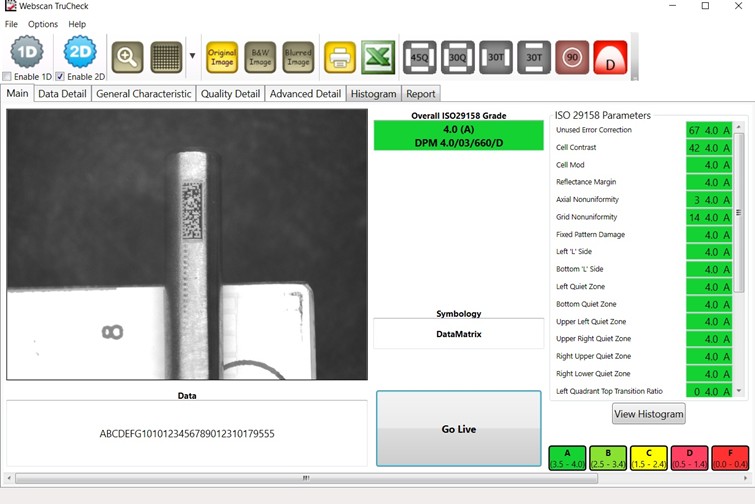The image size is (755, 504).
Task: Select the 1D barcode mode icon
Action: [27, 52]
